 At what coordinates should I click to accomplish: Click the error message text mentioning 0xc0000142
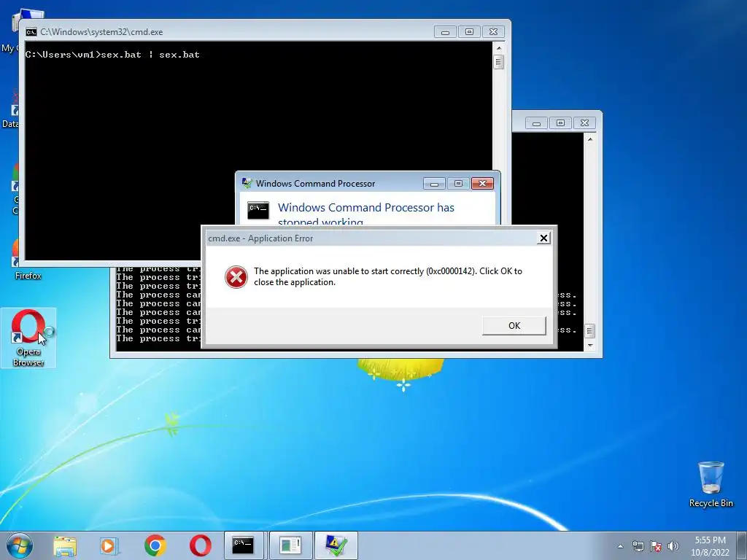[x=388, y=276]
